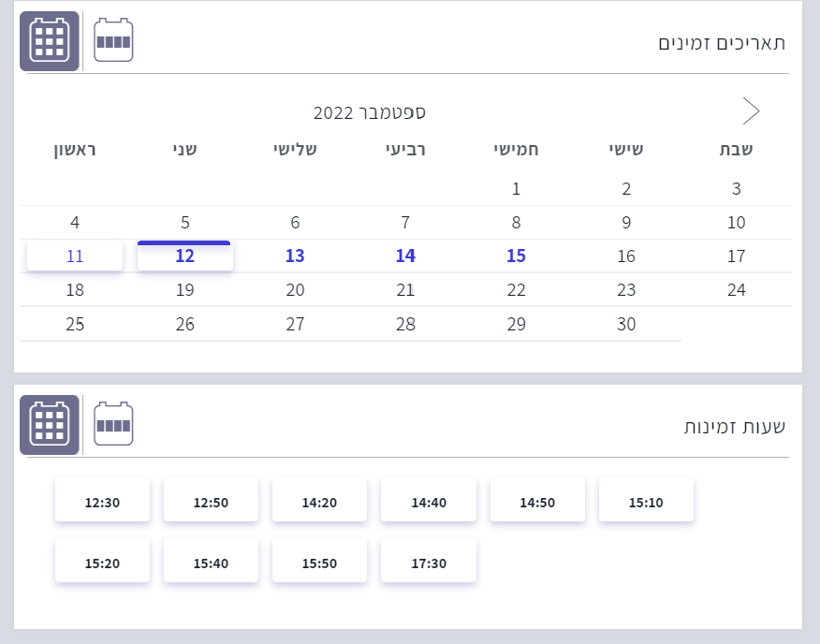Select the 14:50 appointment time

pyautogui.click(x=537, y=502)
